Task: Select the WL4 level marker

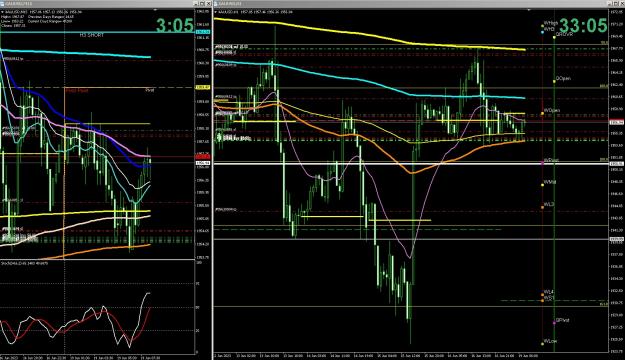Action: coord(542,295)
